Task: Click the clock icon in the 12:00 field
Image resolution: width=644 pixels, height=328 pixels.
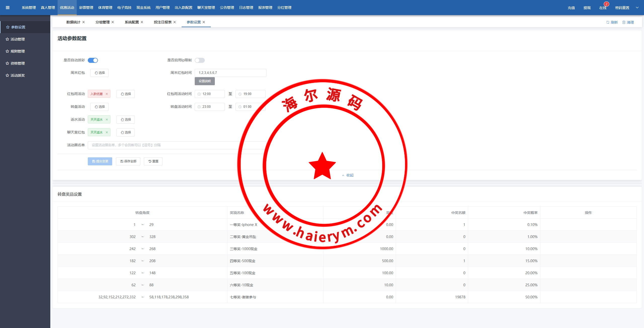Action: pyautogui.click(x=199, y=94)
